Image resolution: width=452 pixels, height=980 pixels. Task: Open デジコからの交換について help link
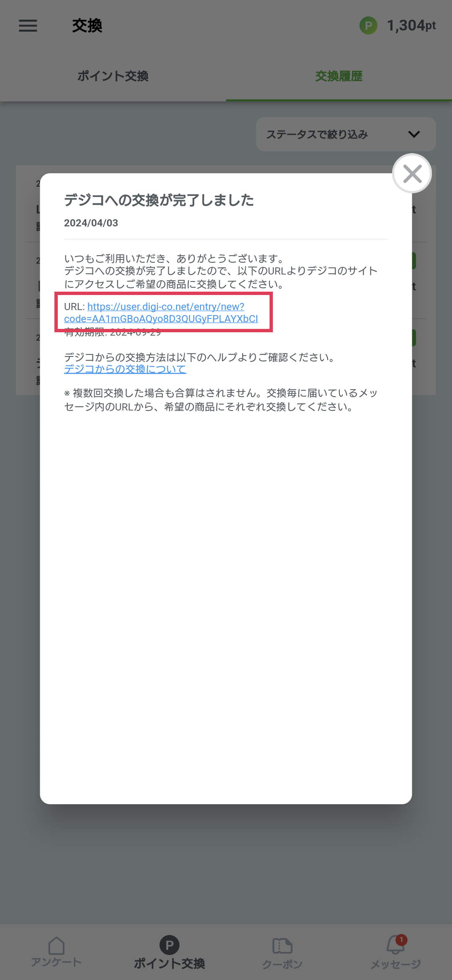click(125, 369)
